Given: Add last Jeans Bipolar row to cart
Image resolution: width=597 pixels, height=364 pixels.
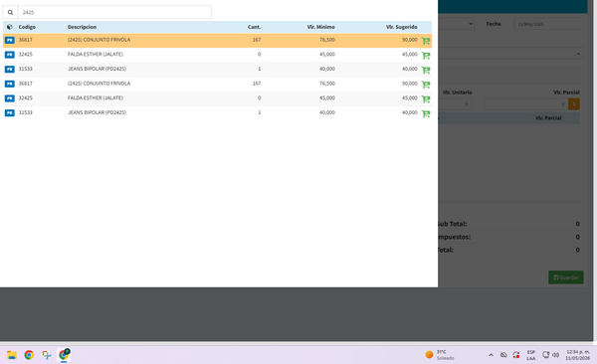Looking at the screenshot, I should [x=426, y=113].
